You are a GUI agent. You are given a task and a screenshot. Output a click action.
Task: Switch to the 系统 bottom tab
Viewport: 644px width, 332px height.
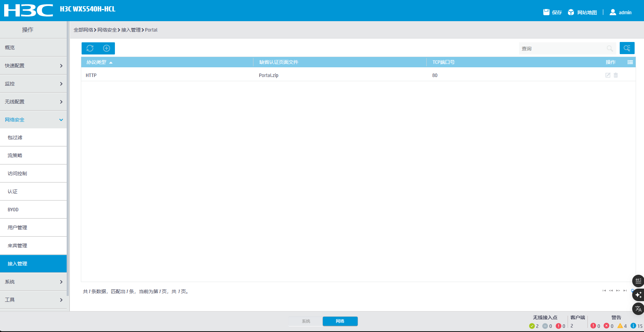(x=306, y=321)
